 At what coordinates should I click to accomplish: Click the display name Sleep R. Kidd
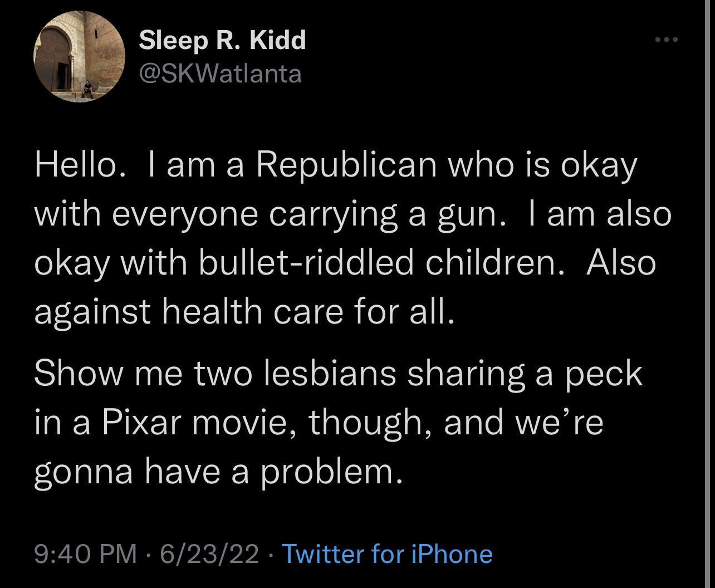coord(222,40)
